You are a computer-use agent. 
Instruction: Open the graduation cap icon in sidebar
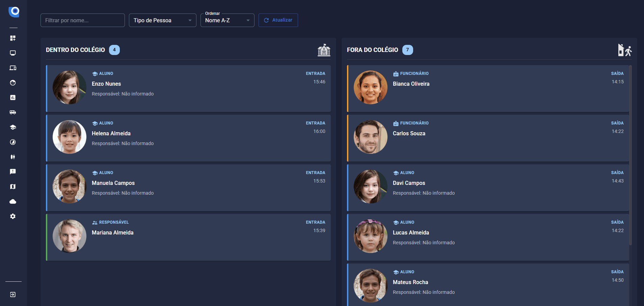[x=13, y=127]
